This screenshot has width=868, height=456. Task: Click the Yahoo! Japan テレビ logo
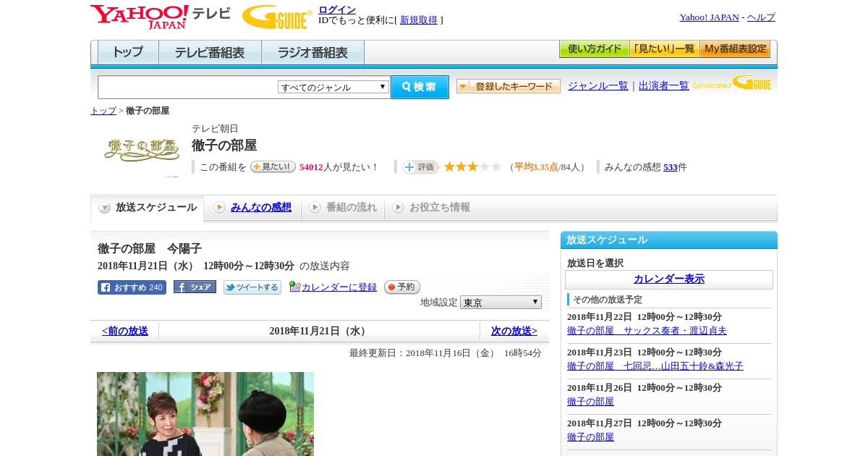[161, 17]
